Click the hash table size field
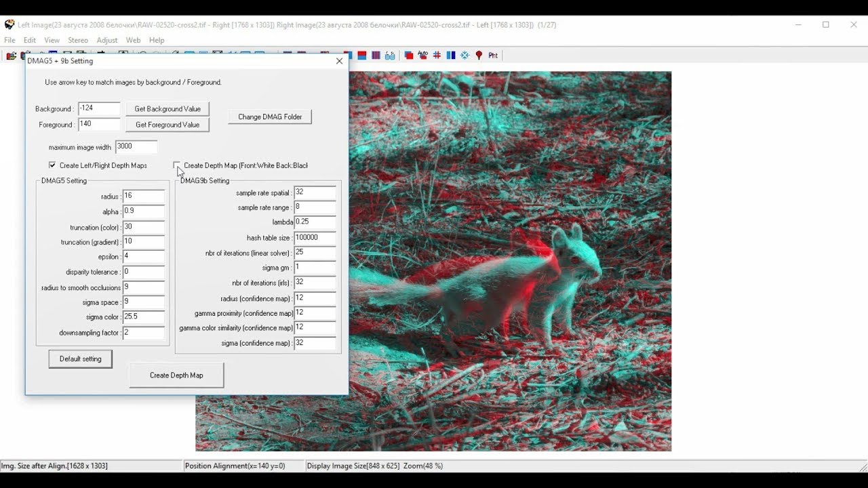The height and width of the screenshot is (488, 868). coord(315,238)
